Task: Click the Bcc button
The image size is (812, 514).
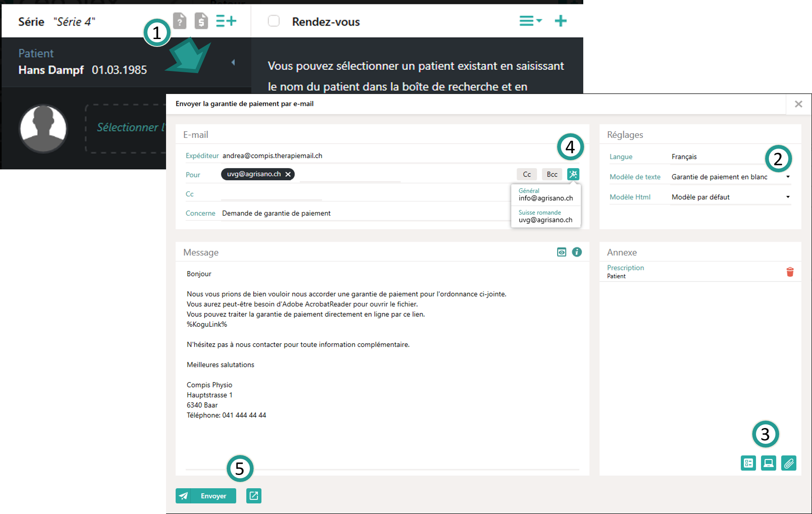Action: (x=552, y=174)
